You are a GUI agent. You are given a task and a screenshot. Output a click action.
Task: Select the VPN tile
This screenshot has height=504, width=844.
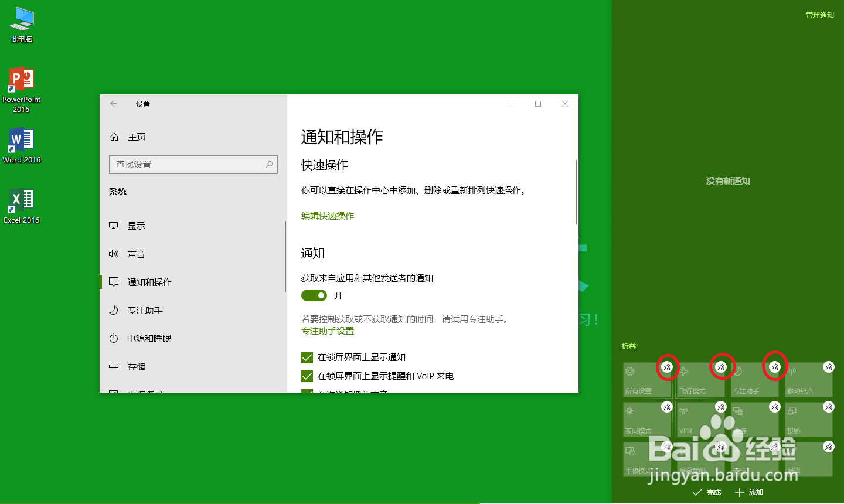pos(700,420)
